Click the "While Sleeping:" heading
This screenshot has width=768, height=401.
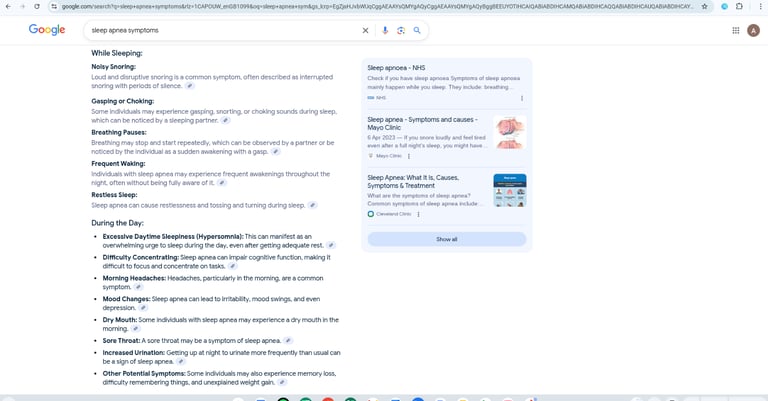click(117, 53)
